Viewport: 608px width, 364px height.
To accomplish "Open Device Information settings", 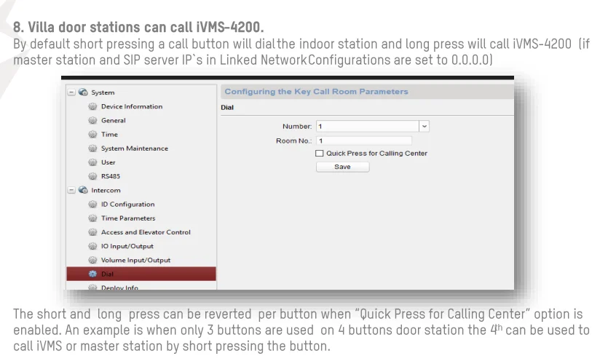I will (132, 106).
